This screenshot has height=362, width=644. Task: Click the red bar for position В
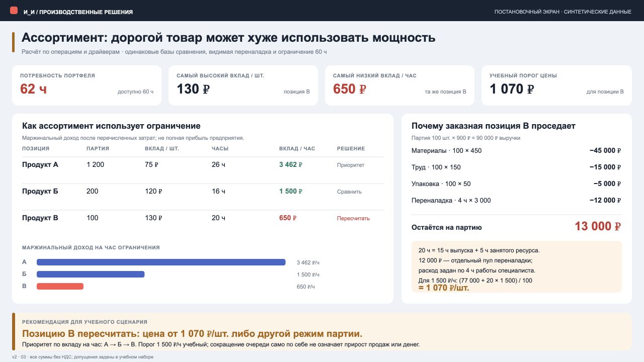pyautogui.click(x=60, y=286)
